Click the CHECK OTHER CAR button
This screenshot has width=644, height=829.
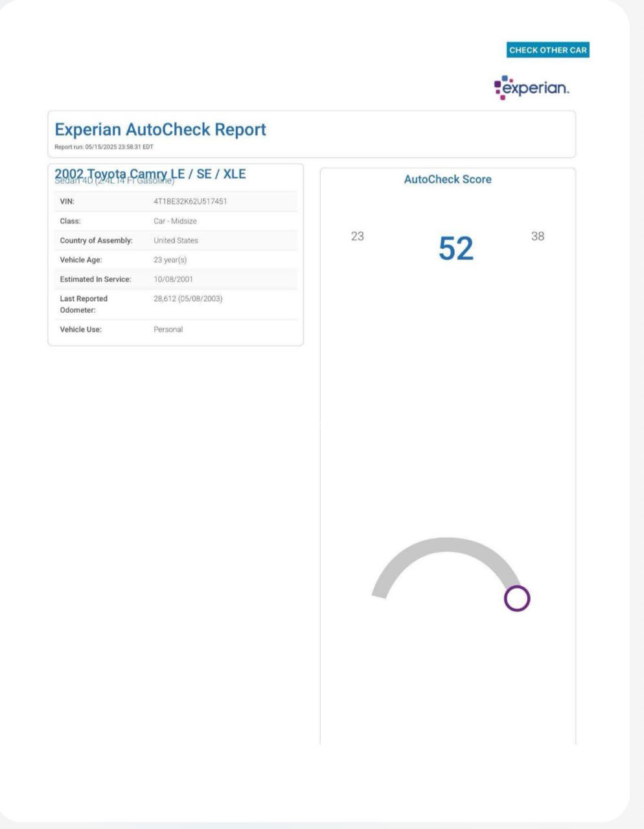548,50
